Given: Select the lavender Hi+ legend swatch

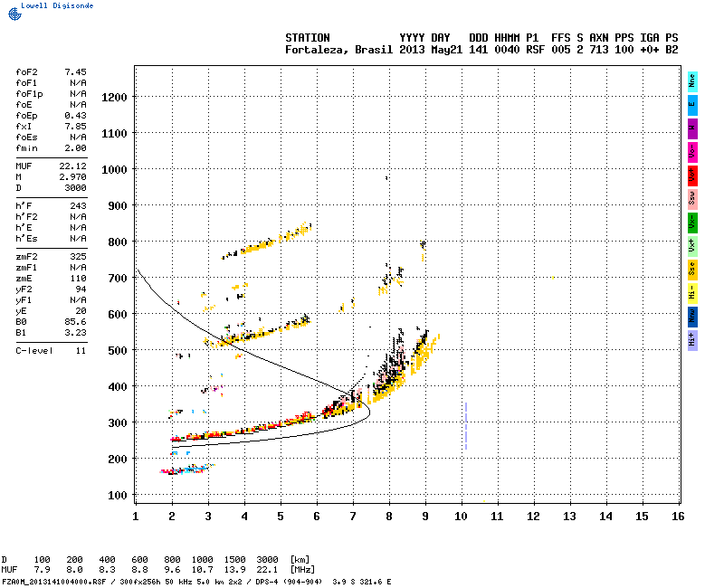Looking at the screenshot, I should click(692, 340).
